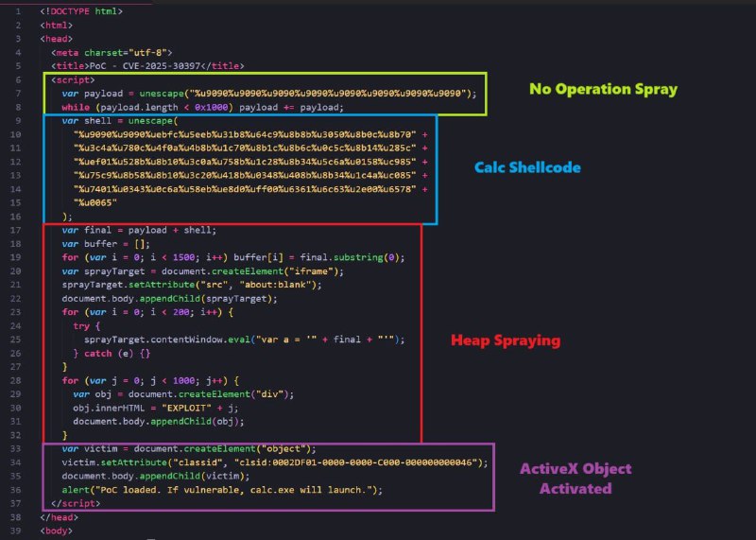Click appendChild(obj) on line 31

click(x=195, y=422)
